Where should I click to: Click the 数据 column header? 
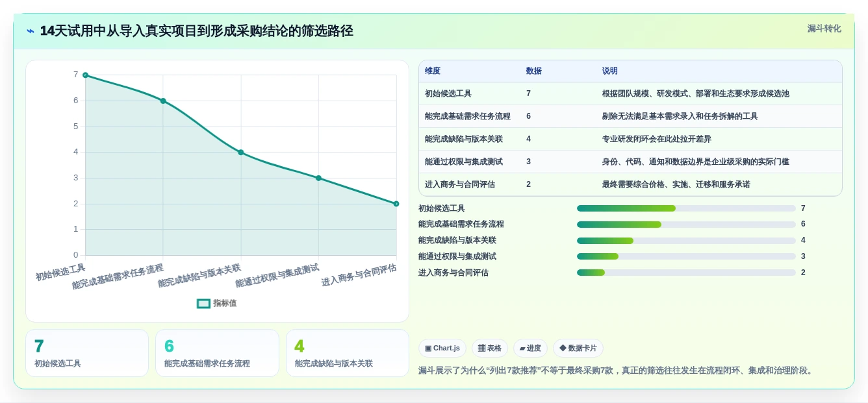click(x=534, y=71)
